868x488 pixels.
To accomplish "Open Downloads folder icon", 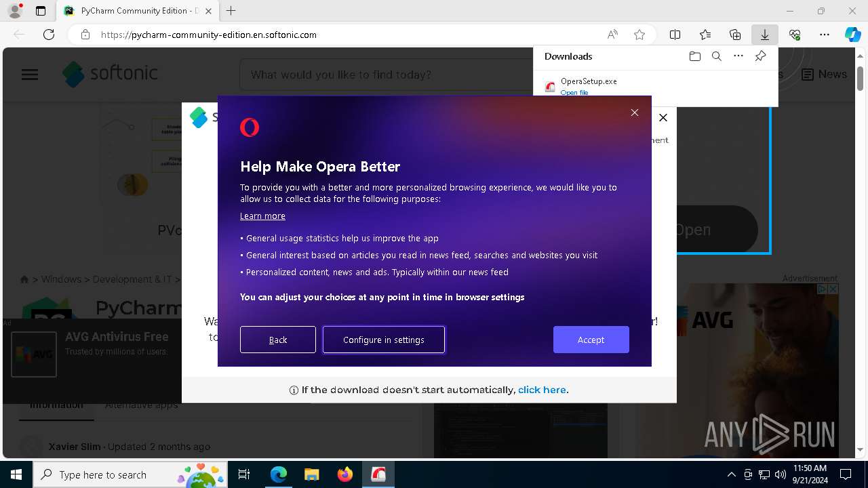I will click(x=694, y=56).
